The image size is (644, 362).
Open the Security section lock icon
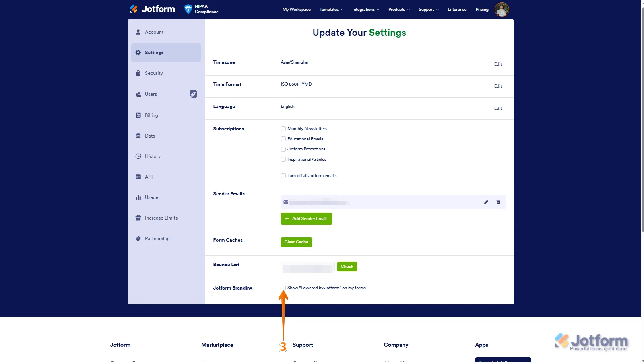138,73
